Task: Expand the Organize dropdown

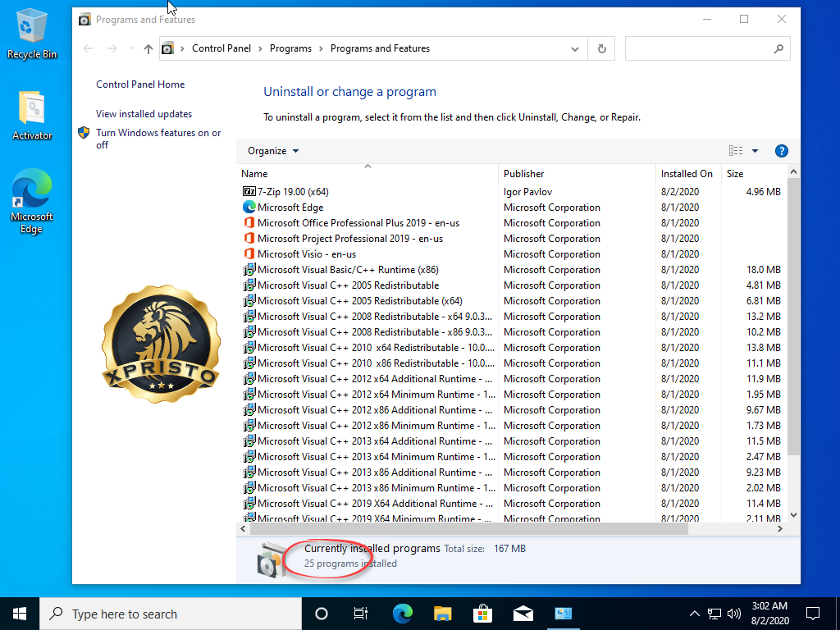Action: pos(272,151)
